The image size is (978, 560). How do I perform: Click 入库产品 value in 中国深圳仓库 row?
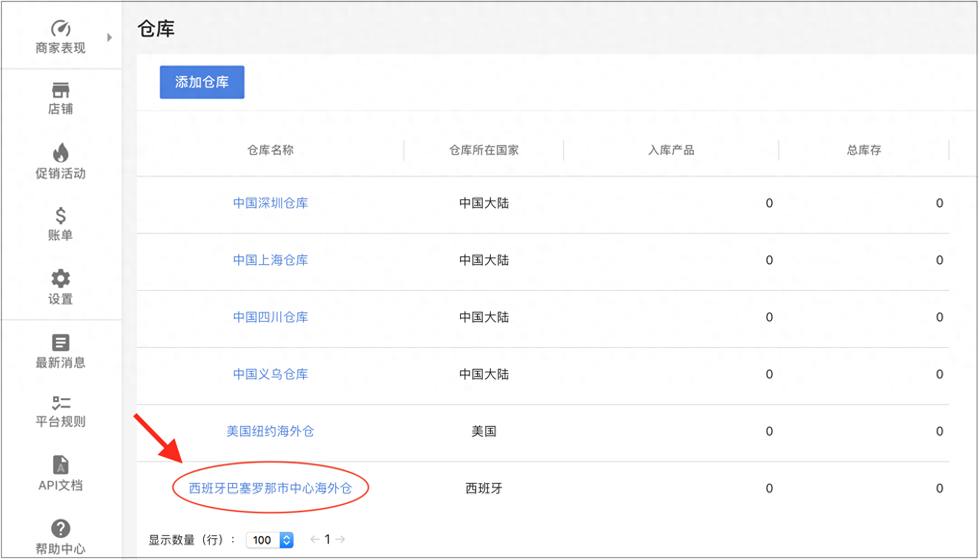[x=769, y=203]
